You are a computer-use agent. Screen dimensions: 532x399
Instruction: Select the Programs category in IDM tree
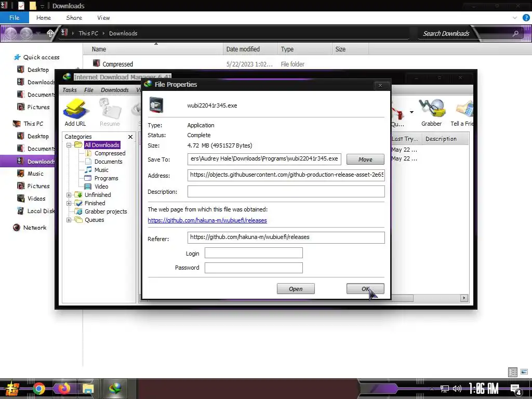(106, 178)
